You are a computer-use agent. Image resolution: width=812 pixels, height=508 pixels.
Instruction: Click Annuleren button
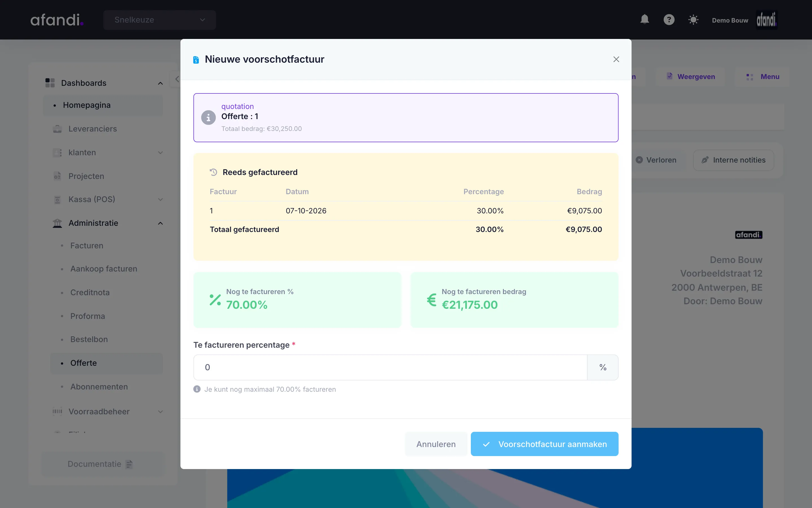pyautogui.click(x=436, y=444)
